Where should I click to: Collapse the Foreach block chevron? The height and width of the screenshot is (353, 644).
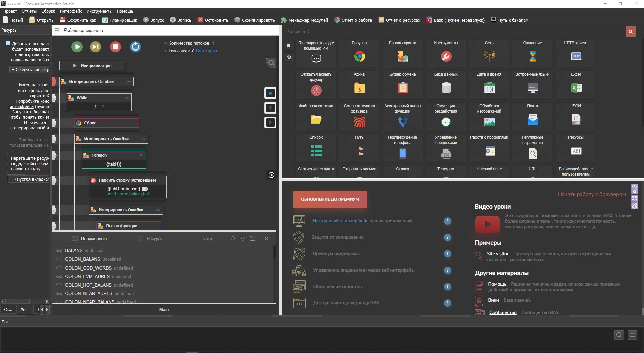[141, 155]
